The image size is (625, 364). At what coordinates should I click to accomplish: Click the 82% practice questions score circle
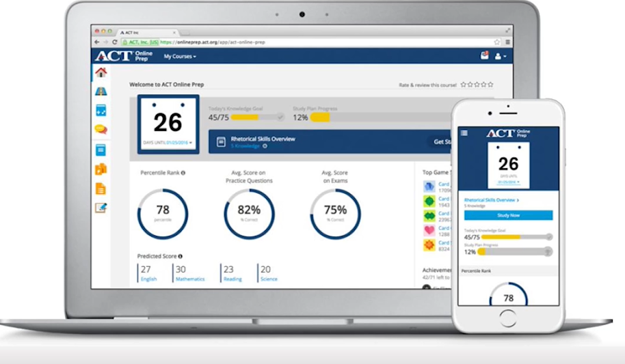click(x=249, y=214)
